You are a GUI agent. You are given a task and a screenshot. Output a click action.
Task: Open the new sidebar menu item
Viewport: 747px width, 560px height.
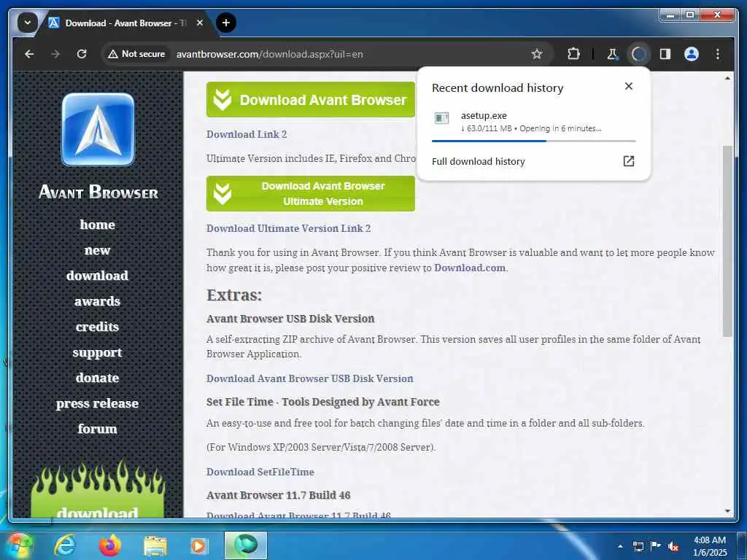click(97, 250)
